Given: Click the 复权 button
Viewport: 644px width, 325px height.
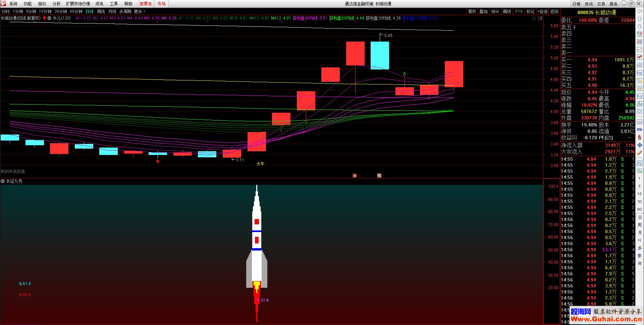Looking at the screenshot, I should click(x=472, y=11).
